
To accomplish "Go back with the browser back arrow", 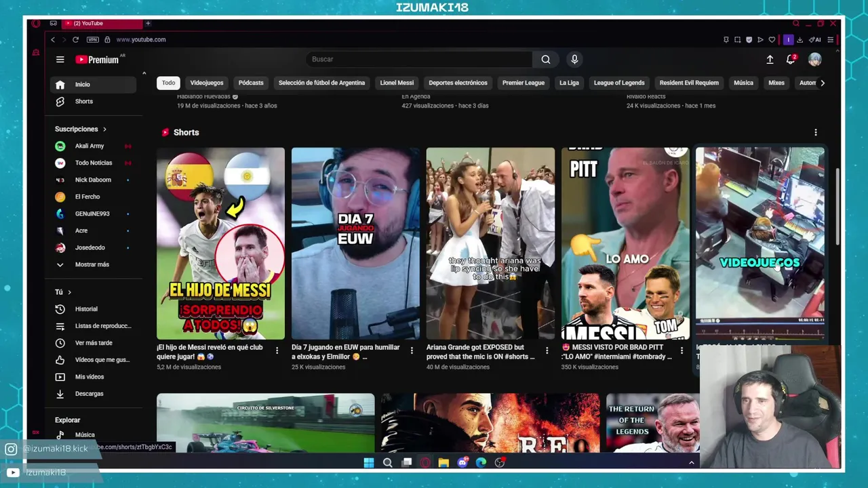I will click(53, 39).
